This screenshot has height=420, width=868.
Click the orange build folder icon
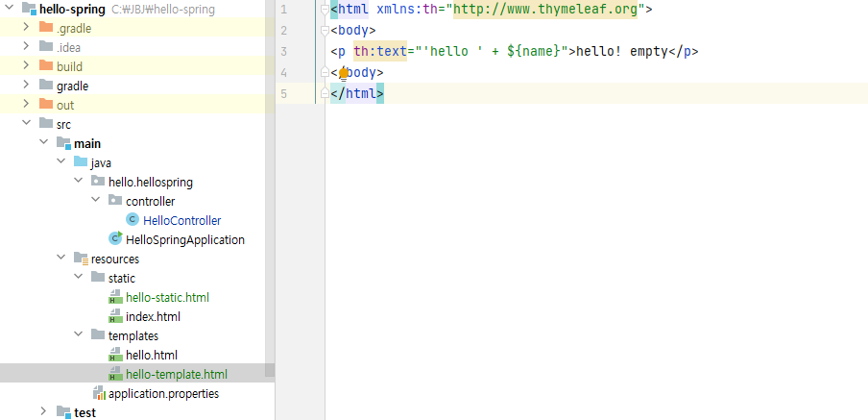tap(46, 66)
